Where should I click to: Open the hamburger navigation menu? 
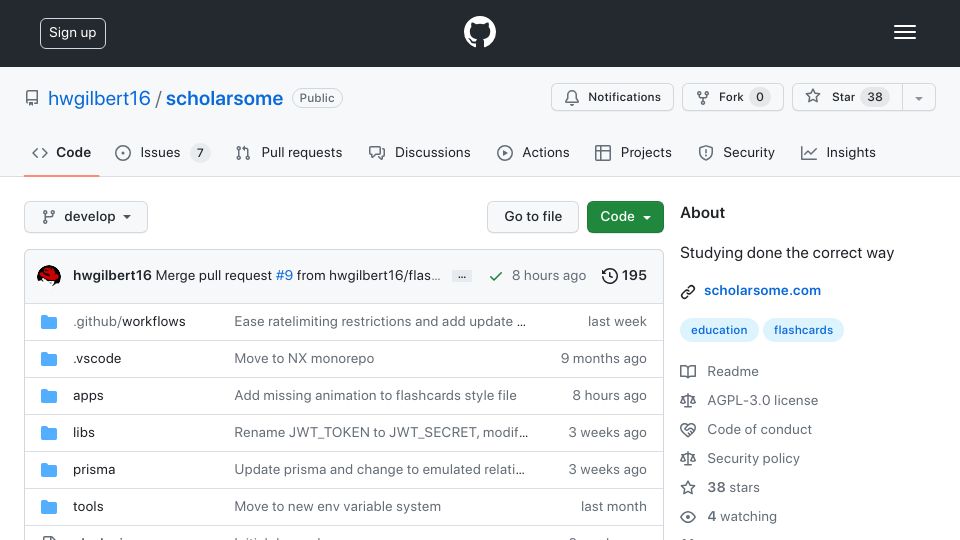904,32
